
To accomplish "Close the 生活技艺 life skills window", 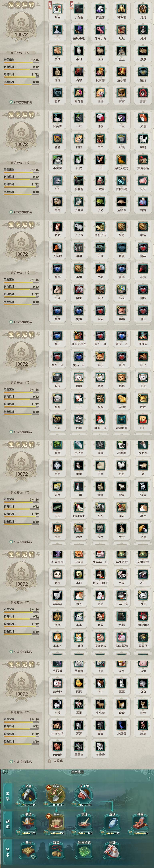I will click(149, 772).
